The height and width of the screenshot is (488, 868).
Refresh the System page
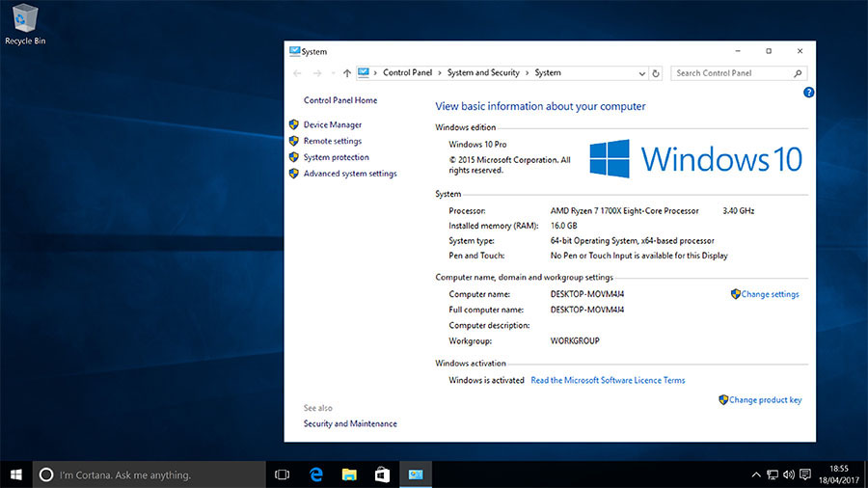click(656, 73)
